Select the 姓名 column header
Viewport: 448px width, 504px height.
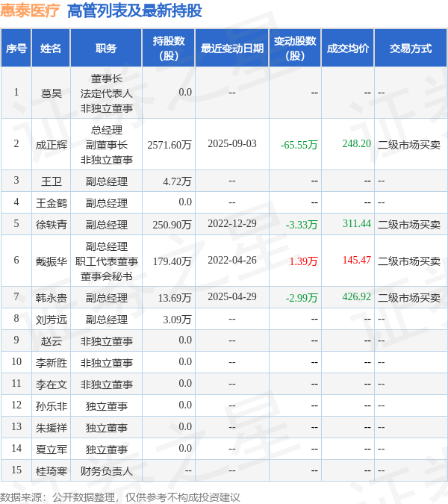[x=51, y=49]
